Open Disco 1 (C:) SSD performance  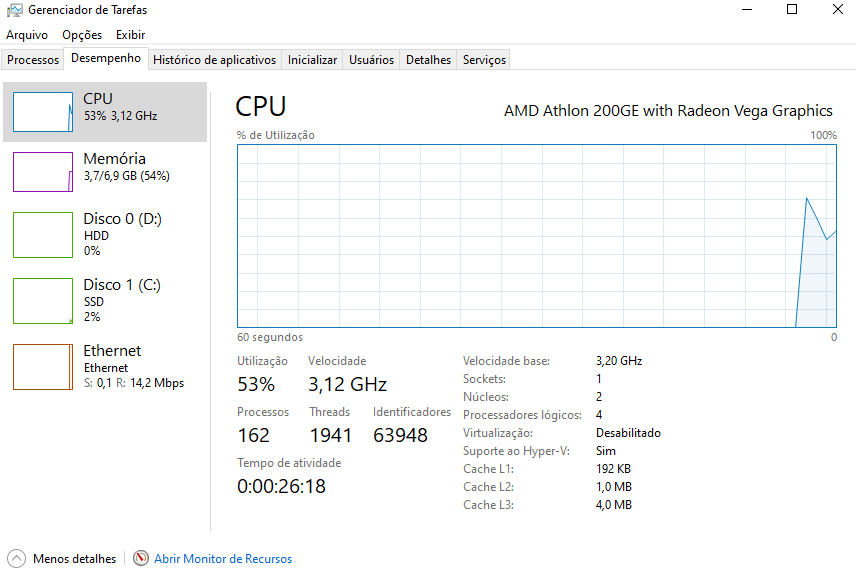click(x=105, y=301)
